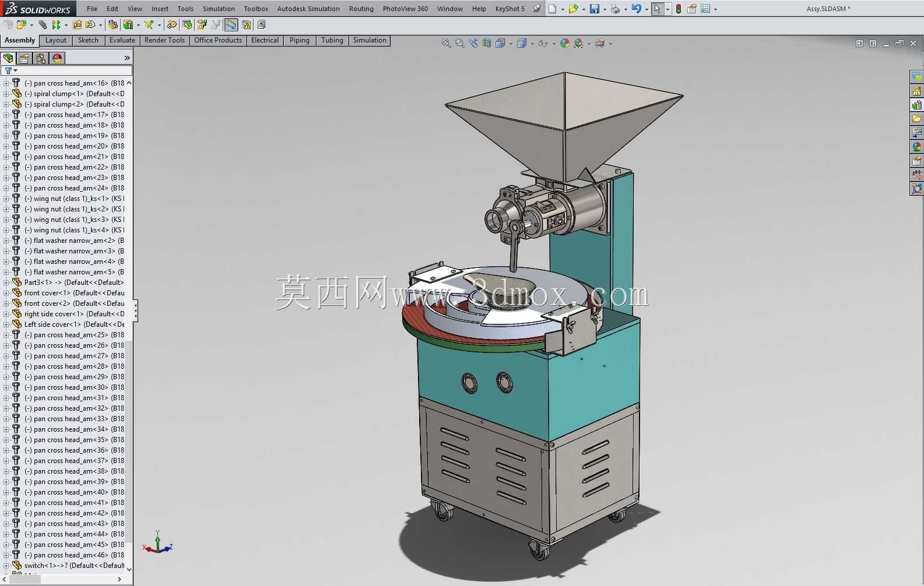Open the Insert menu
Screen dimensions: 924x586
click(160, 9)
